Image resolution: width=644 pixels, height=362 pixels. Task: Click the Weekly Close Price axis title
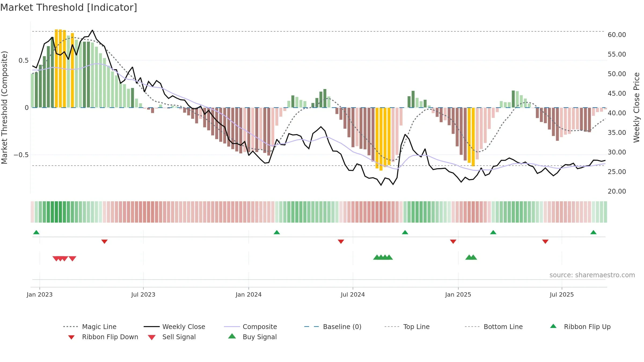click(636, 107)
